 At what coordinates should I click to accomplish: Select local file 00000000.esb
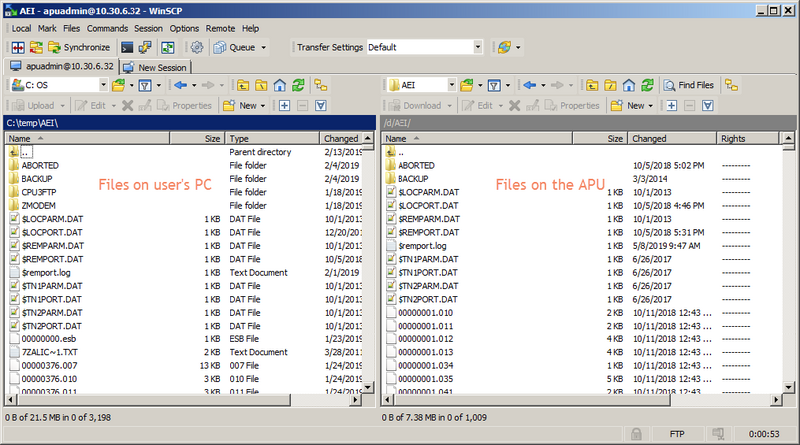[x=48, y=339]
